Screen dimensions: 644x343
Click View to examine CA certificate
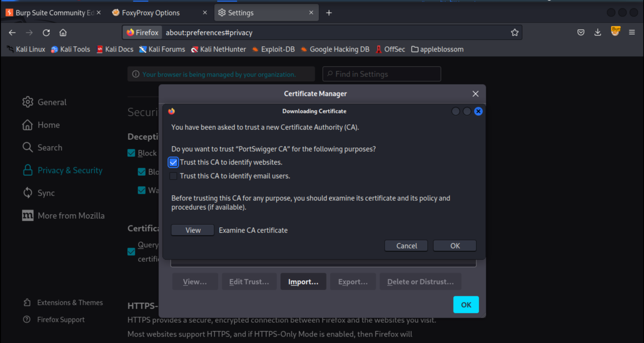tap(193, 230)
